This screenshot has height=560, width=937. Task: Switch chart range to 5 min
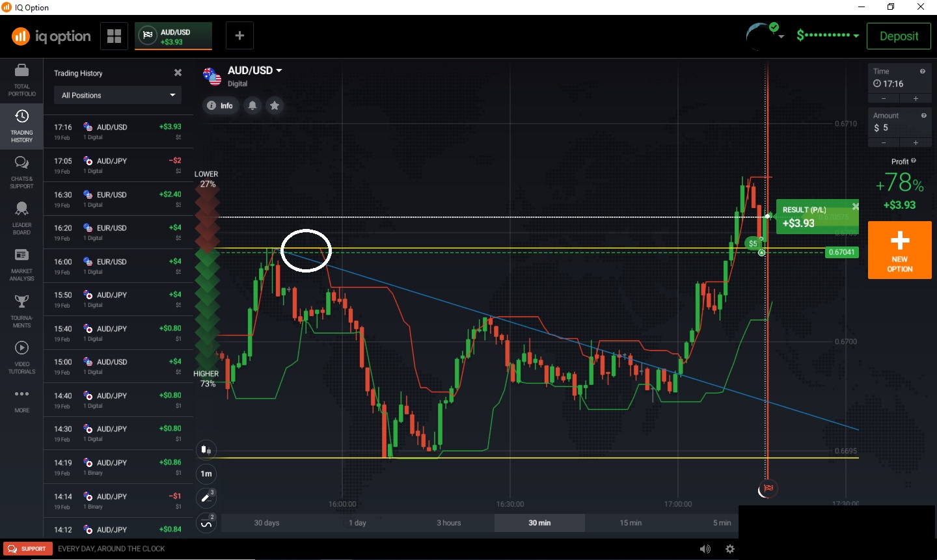coord(722,523)
